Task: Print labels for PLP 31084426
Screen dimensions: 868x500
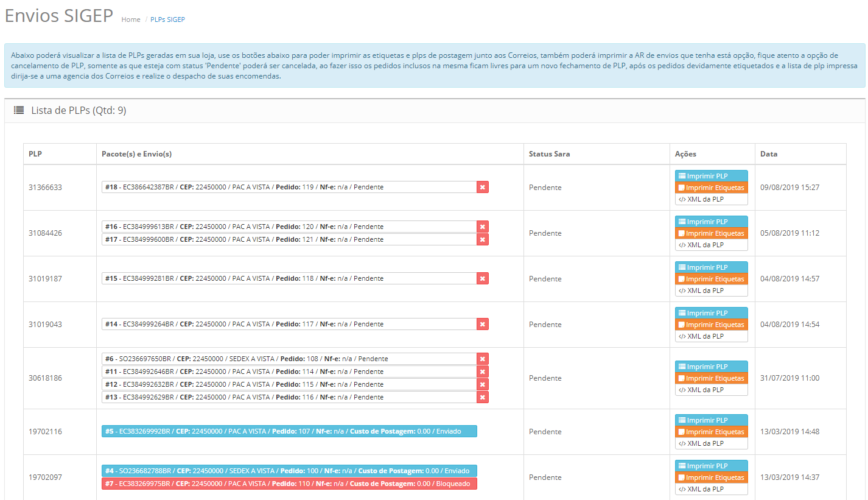Action: point(711,233)
